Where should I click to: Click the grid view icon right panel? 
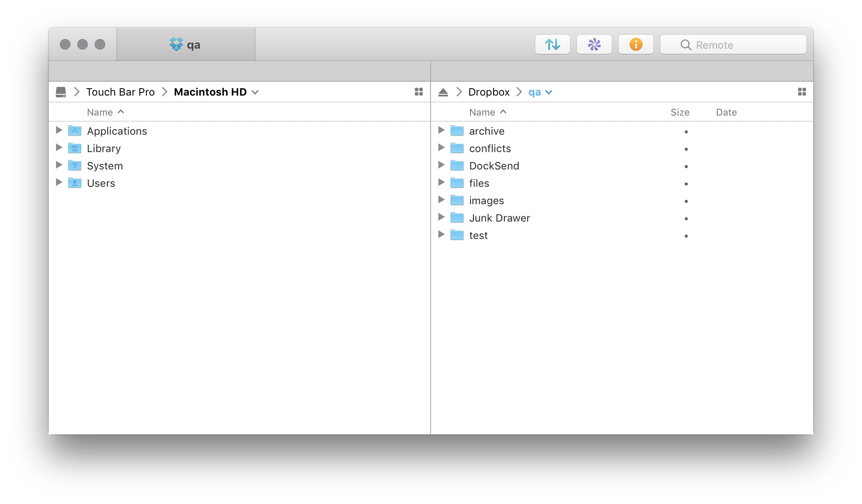pyautogui.click(x=802, y=92)
